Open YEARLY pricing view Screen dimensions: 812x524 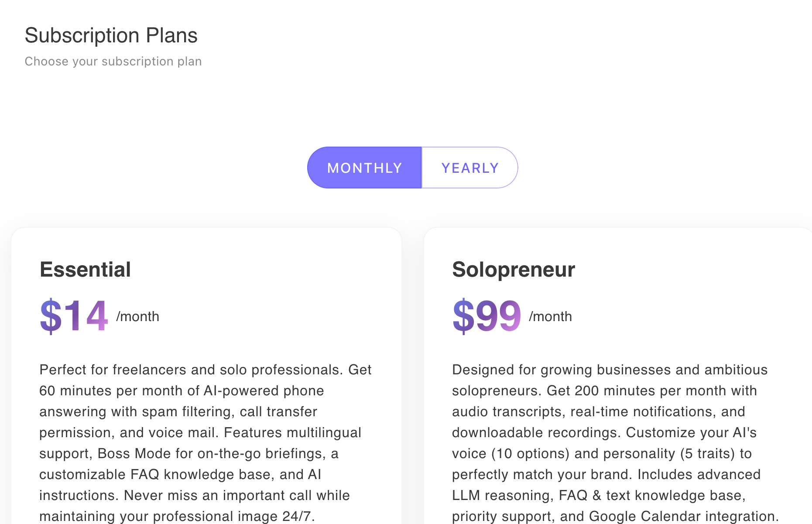coord(470,168)
